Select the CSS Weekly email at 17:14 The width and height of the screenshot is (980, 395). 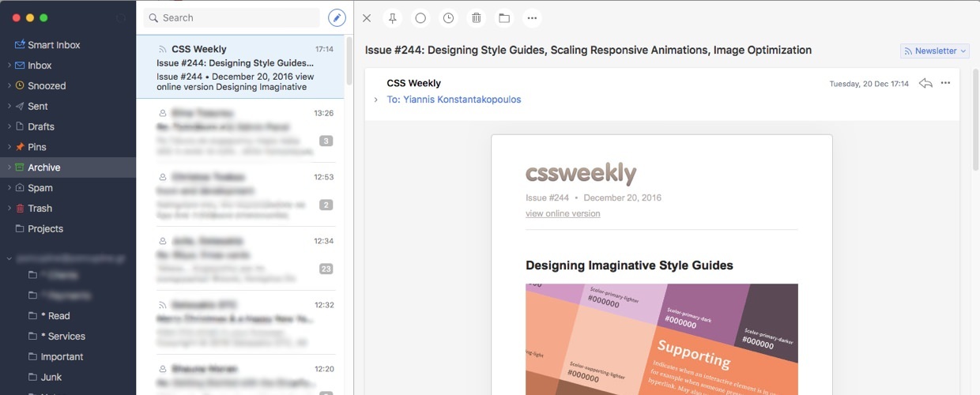point(240,66)
